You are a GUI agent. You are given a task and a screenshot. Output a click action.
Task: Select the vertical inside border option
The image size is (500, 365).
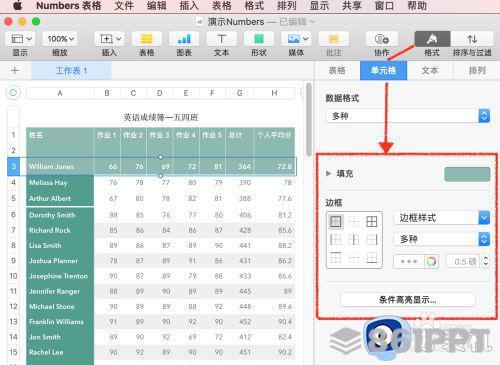click(x=354, y=239)
